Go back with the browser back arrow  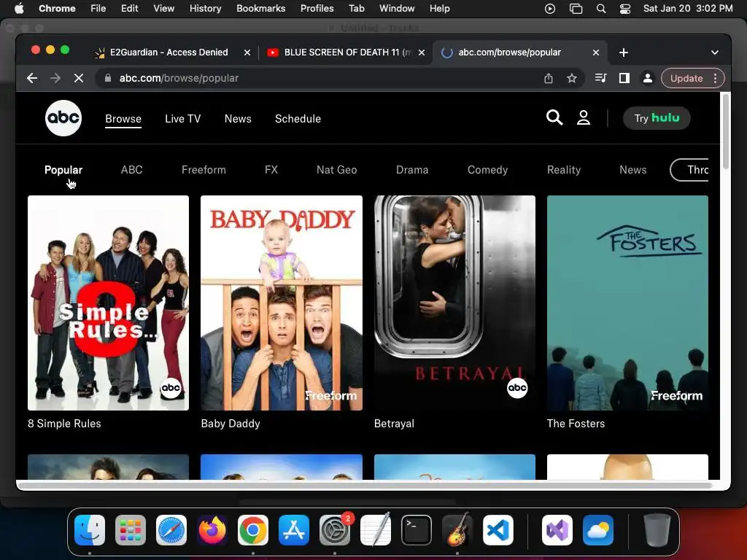(x=32, y=78)
